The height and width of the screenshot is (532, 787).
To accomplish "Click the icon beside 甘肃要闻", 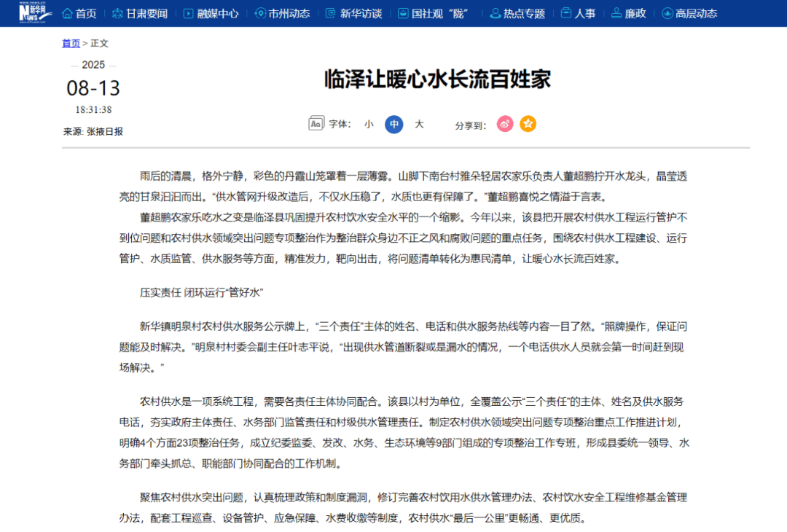I will [x=117, y=14].
